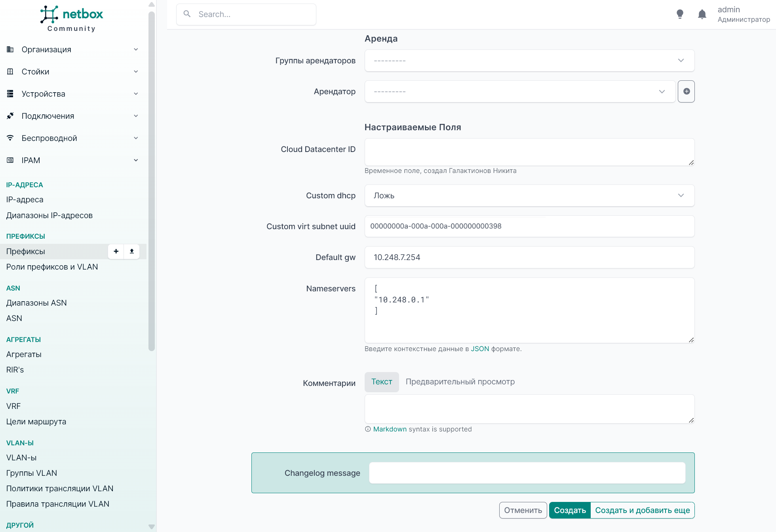Add a new prefix via plus icon

(116, 251)
